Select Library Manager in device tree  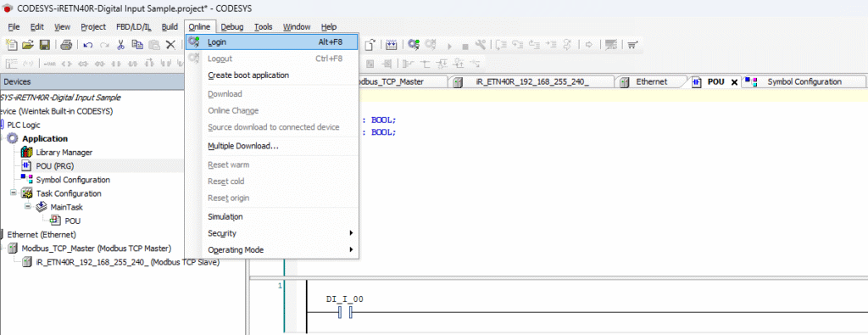pyautogui.click(x=64, y=153)
